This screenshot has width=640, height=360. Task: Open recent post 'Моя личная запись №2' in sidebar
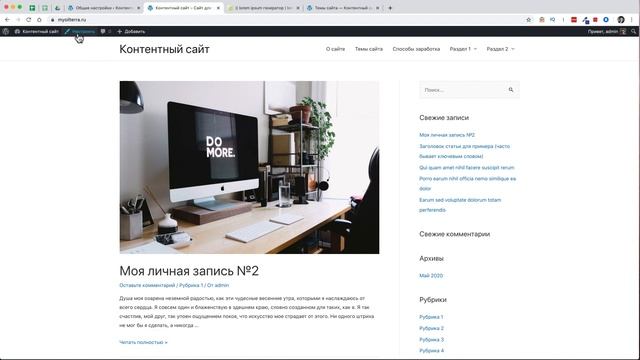(447, 135)
